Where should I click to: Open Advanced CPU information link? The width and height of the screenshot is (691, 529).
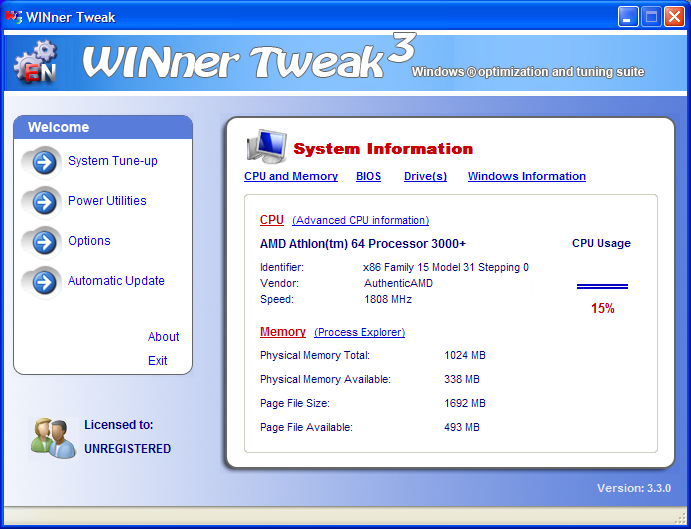coord(360,220)
